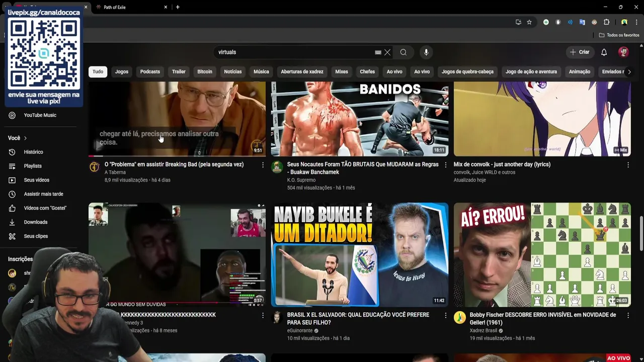Open the Bobby Fischer chess thumbnail

(x=542, y=255)
